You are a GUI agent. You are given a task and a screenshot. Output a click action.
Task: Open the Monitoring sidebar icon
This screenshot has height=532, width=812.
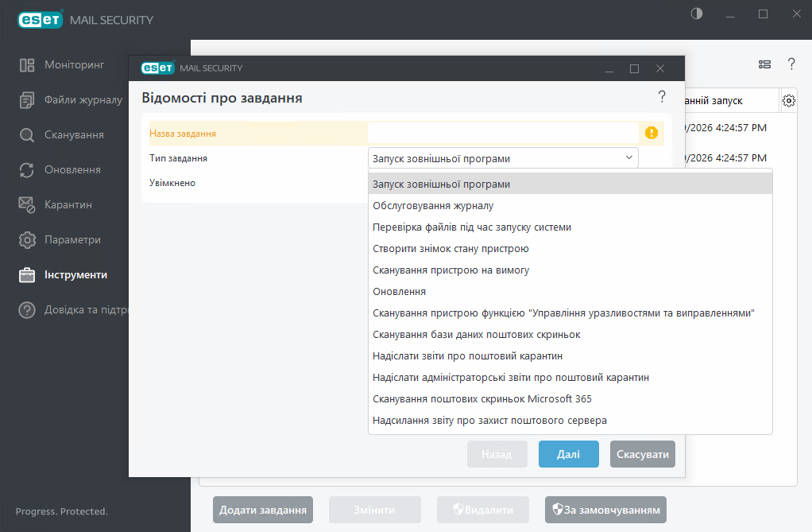(x=27, y=65)
